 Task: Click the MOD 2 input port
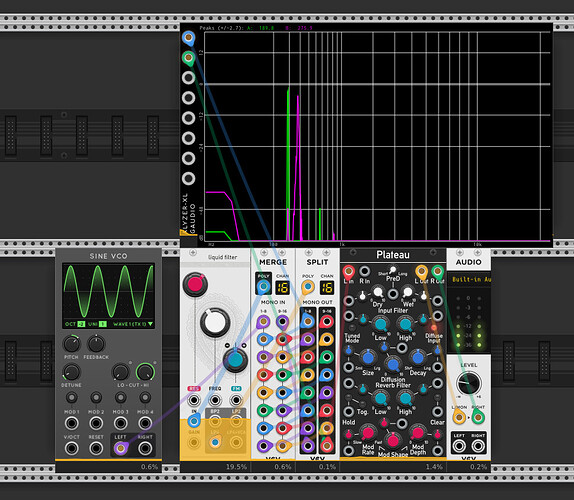(x=96, y=423)
